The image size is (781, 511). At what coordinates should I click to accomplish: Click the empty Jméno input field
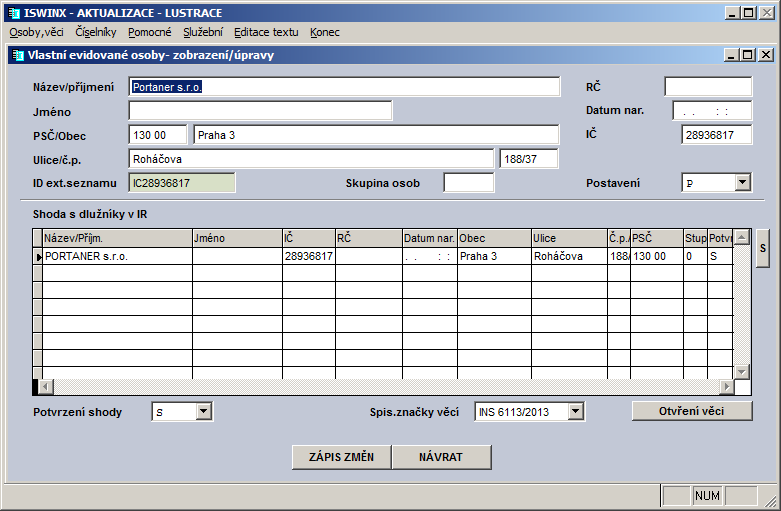coord(260,111)
